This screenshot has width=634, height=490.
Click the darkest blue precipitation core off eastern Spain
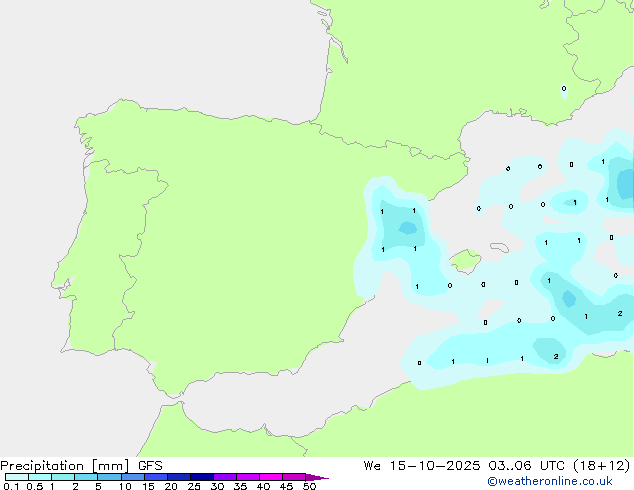pos(408,228)
